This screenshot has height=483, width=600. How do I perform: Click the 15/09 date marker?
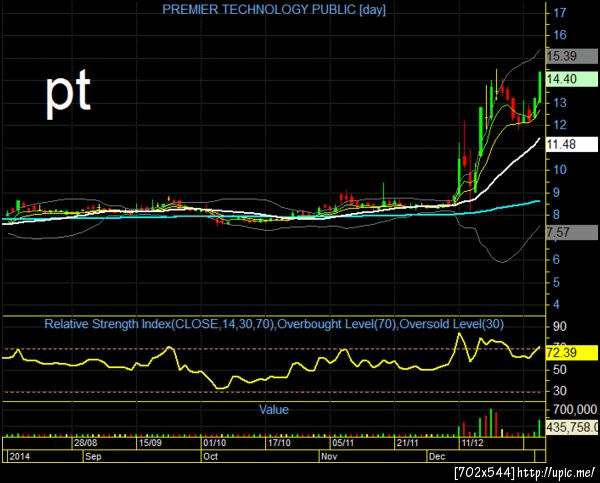pos(150,443)
